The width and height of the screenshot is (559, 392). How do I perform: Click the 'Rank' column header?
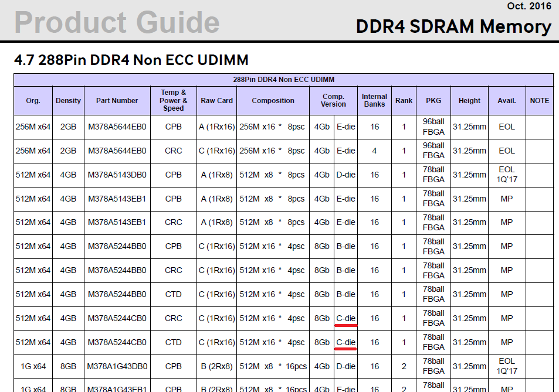[404, 100]
